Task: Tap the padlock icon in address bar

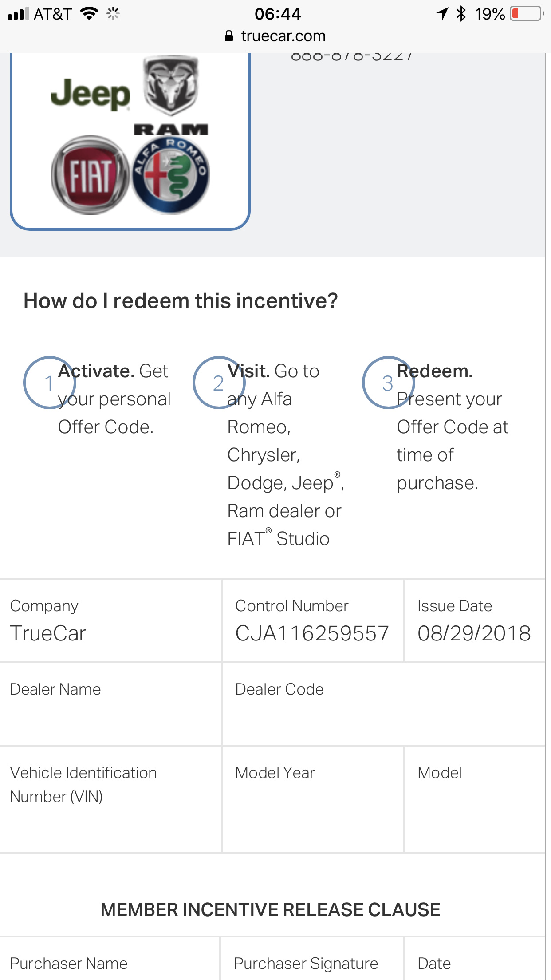Action: click(229, 36)
